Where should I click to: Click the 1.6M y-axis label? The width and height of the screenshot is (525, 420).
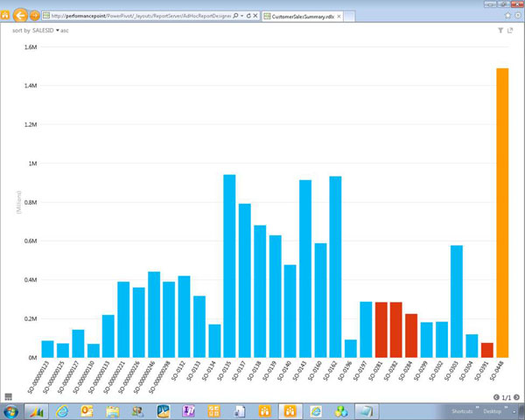pyautogui.click(x=31, y=47)
